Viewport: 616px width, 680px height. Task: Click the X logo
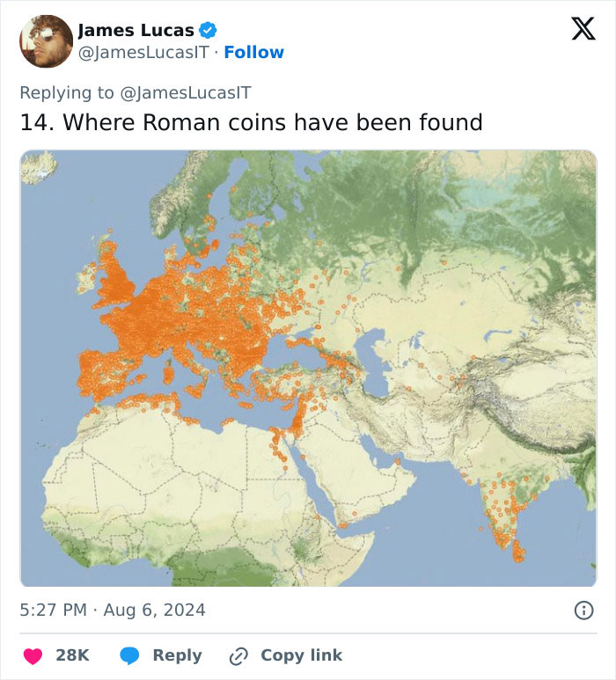577,31
